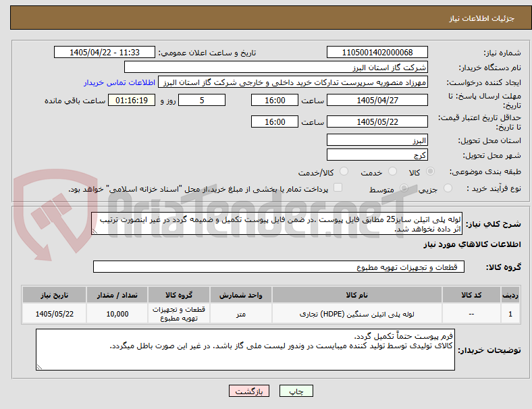Viewport: 532px width, 409px height.
Task: Click the buyer notes text area
Action: click(x=245, y=350)
